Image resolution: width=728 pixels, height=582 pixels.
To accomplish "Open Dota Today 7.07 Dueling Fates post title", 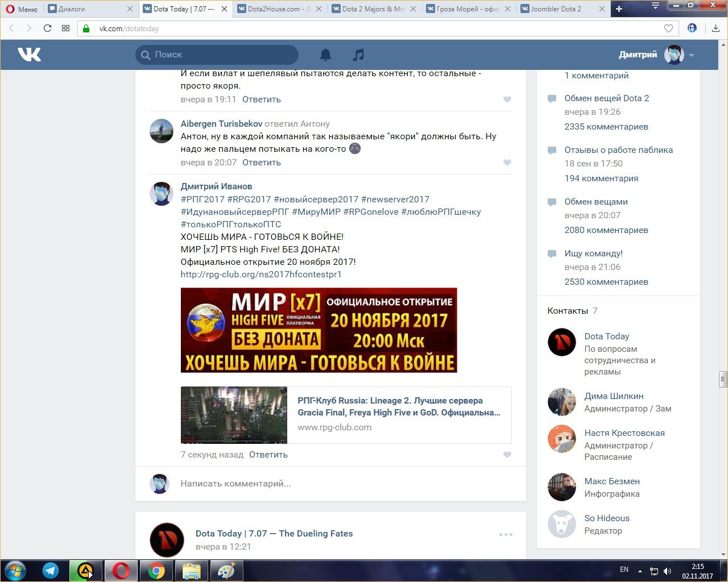I will [274, 534].
